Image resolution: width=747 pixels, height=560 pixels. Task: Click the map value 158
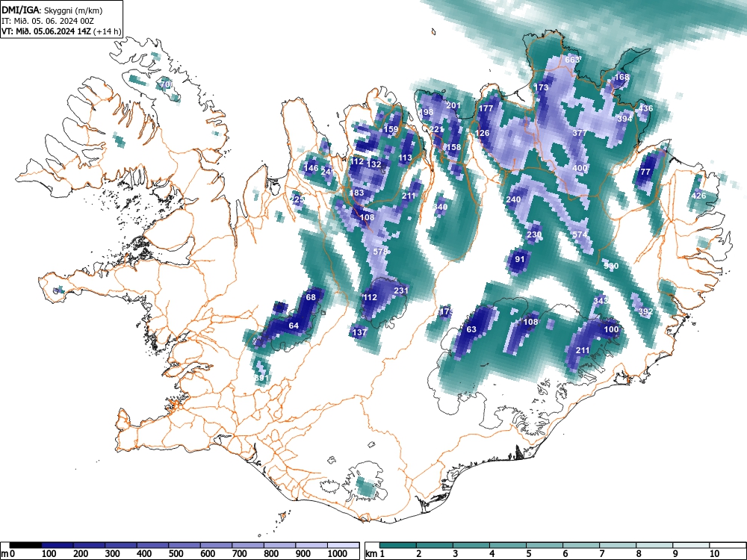453,147
